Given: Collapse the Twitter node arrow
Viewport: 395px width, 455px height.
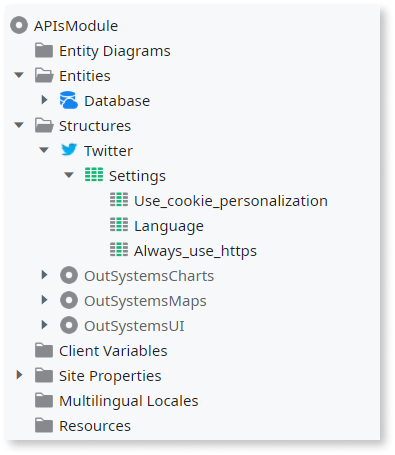Looking at the screenshot, I should point(44,150).
